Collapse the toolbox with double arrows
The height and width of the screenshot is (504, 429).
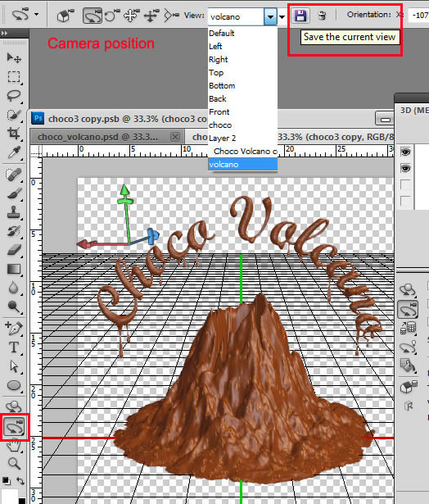(x=4, y=33)
